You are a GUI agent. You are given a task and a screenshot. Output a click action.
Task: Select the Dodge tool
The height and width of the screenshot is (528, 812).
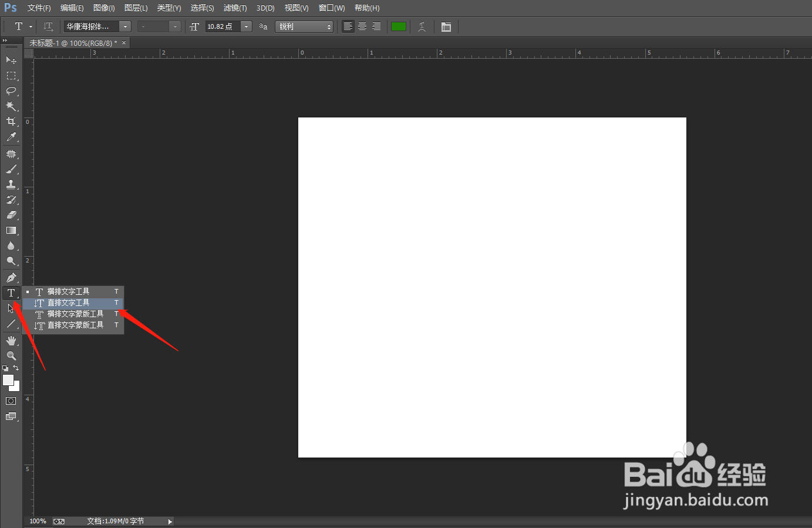pos(11,261)
